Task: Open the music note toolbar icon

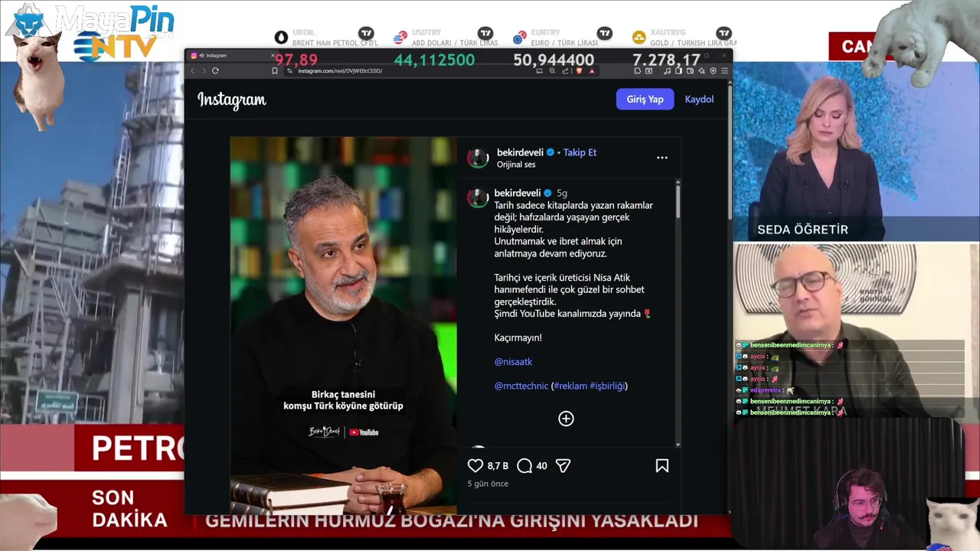Action: pos(667,70)
